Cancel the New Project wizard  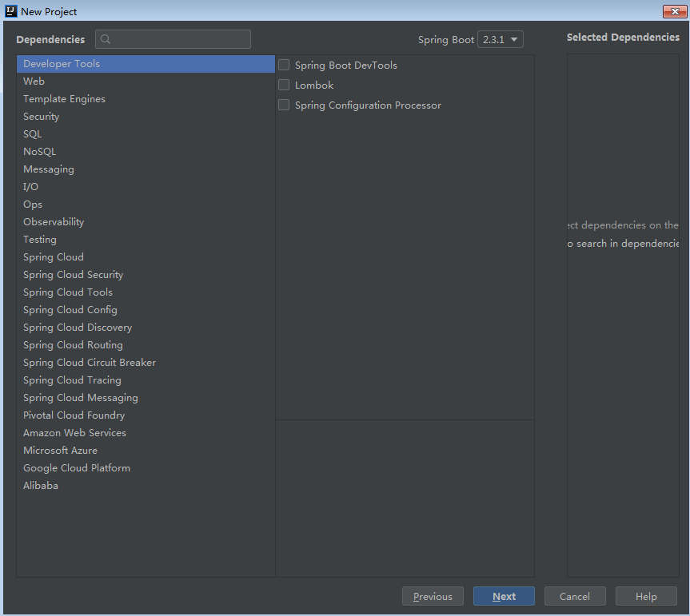pos(575,596)
